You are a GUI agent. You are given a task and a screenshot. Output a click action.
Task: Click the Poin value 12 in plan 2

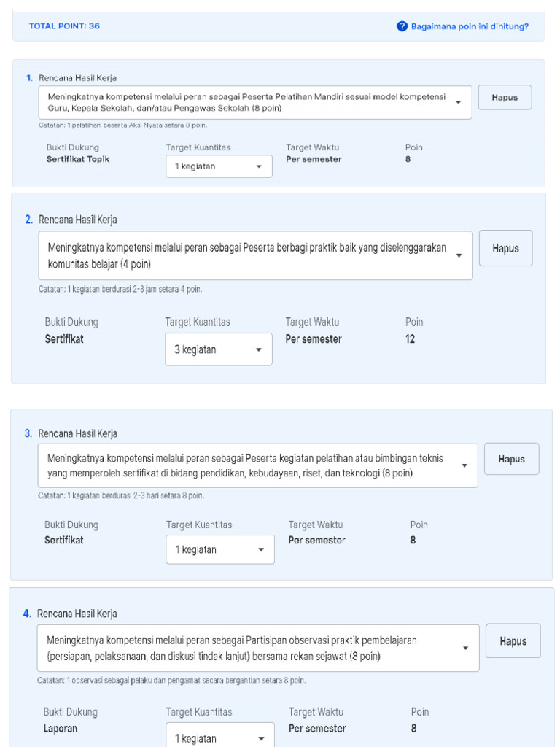click(x=411, y=339)
